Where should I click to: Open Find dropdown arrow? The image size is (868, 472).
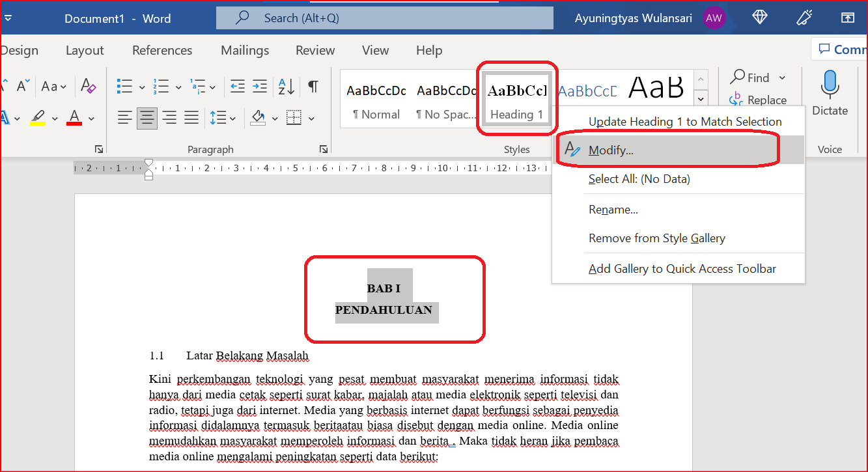pos(782,78)
